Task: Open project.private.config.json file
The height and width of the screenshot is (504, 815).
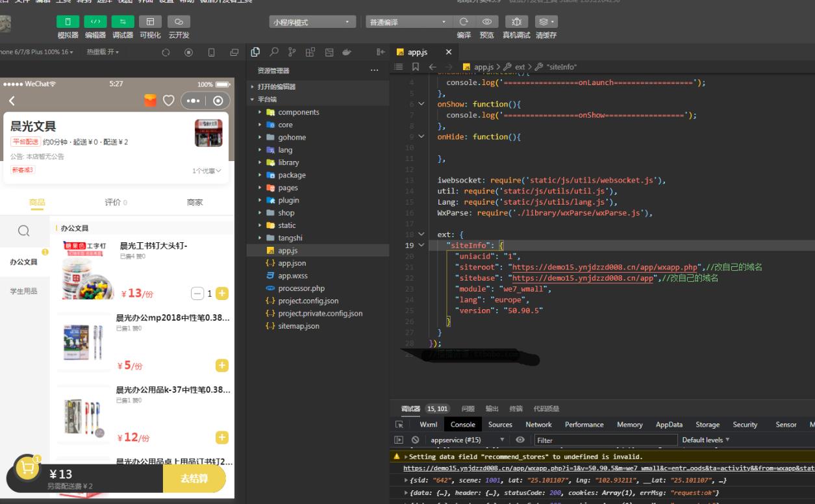Action: pyautogui.click(x=320, y=313)
